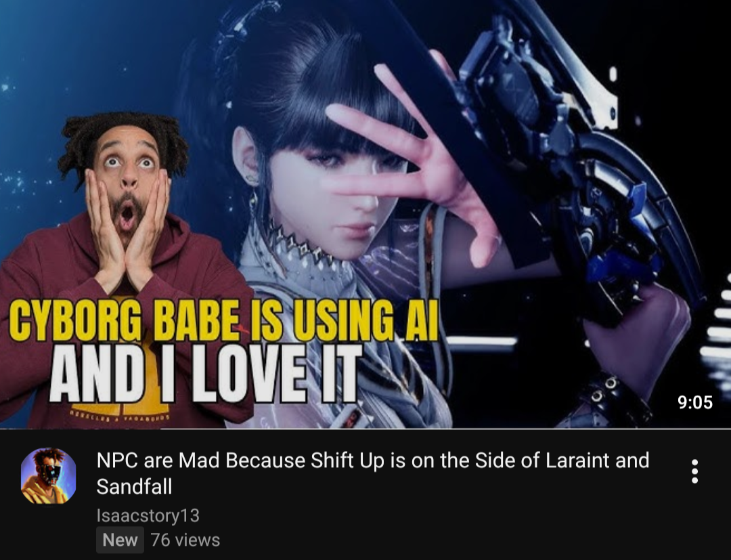Click the 76 views count
The width and height of the screenshot is (731, 560).
tap(185, 540)
